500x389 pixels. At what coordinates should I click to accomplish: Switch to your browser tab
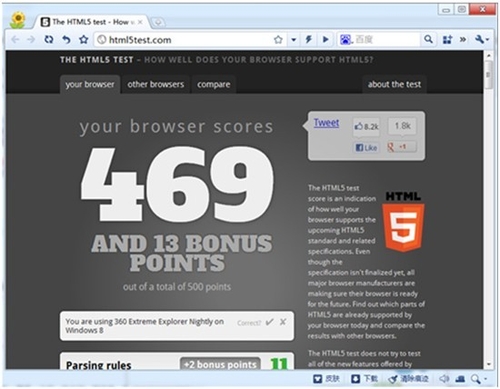90,84
